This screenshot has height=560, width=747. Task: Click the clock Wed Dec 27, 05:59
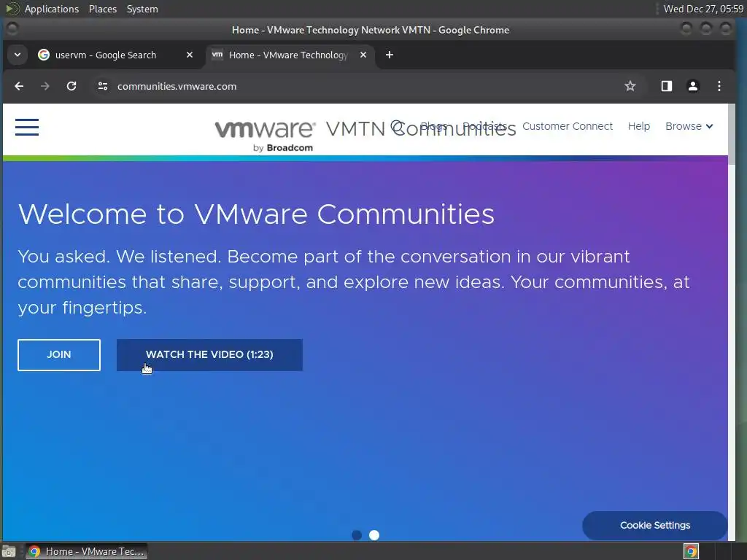[703, 9]
